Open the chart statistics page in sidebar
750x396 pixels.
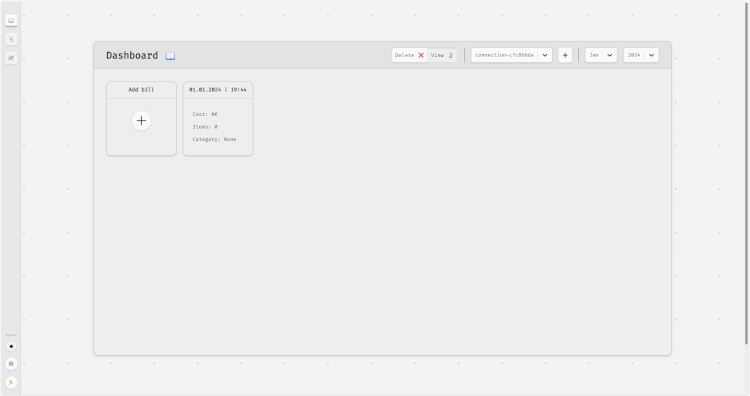tap(11, 58)
